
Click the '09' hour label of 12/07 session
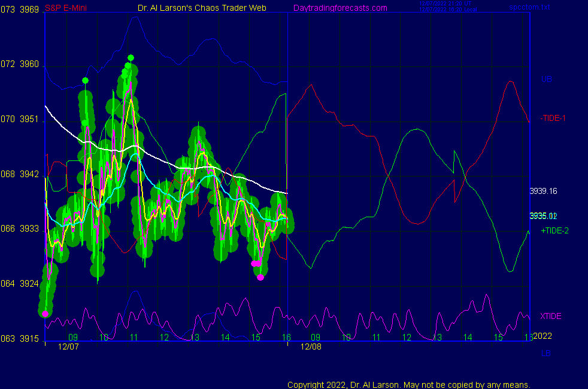(73, 338)
